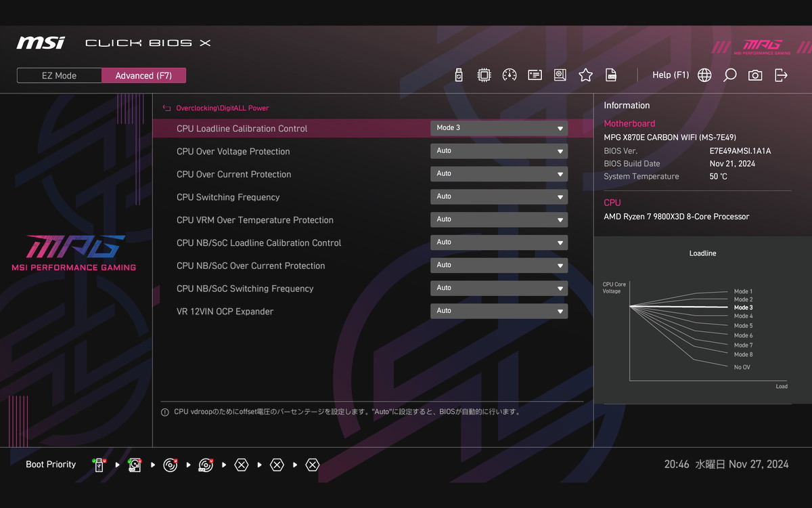Switch to EZ Mode tab
This screenshot has height=508, width=812.
click(x=60, y=75)
